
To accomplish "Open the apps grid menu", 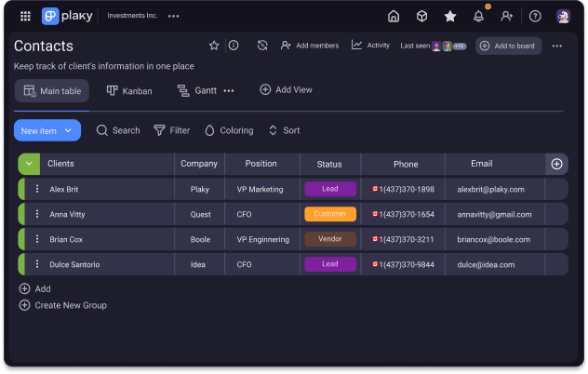I will coord(25,16).
